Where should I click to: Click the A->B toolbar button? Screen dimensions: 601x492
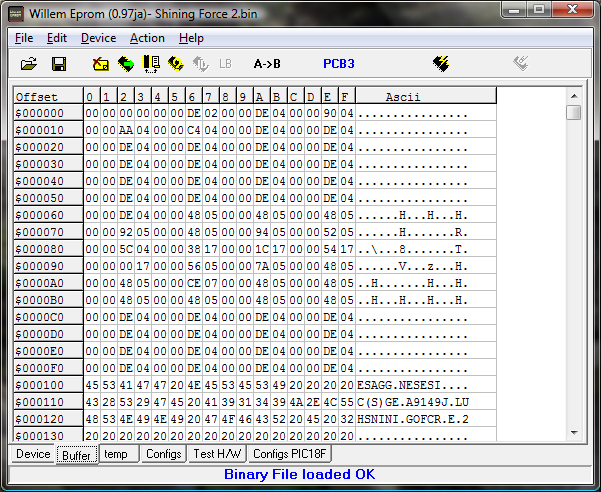[267, 64]
